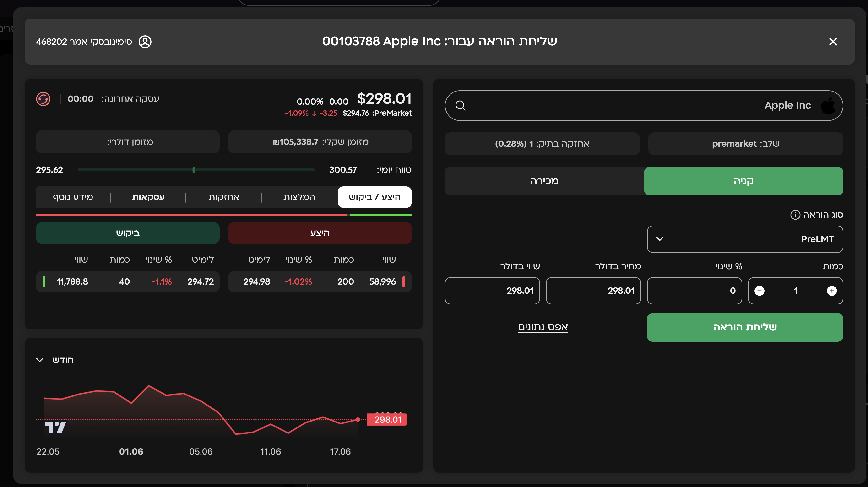Click the green שליחת הוראה submit button
Screen dimensions: 868x487
coord(745,327)
